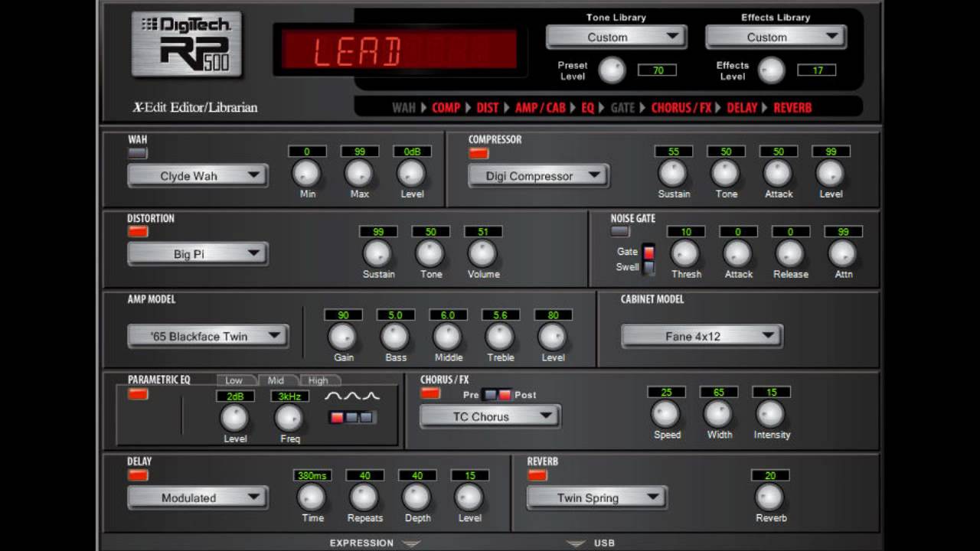Viewport: 980px width, 551px height.
Task: Switch off the Chorus/FX red button
Action: pyautogui.click(x=430, y=393)
